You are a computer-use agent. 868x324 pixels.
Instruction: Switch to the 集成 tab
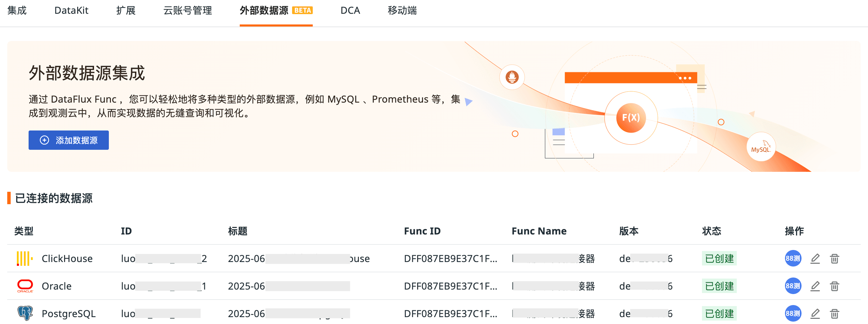click(x=17, y=11)
